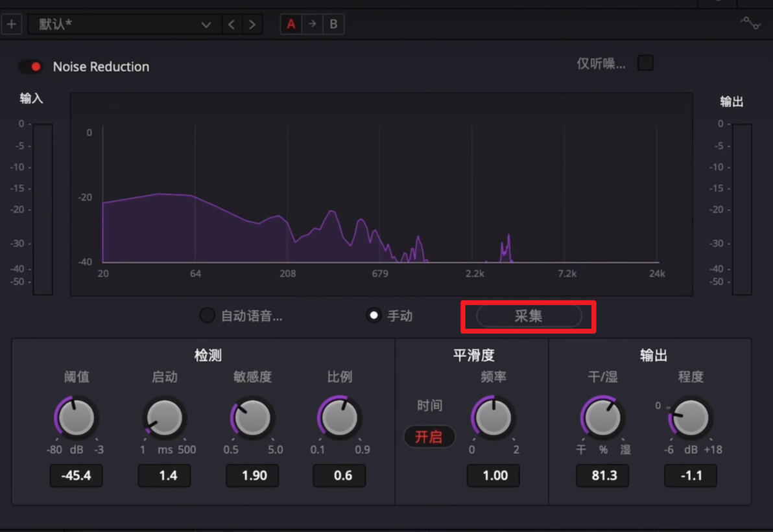Enable 仅听噪 listen-to-noise-only checkbox

pyautogui.click(x=645, y=63)
